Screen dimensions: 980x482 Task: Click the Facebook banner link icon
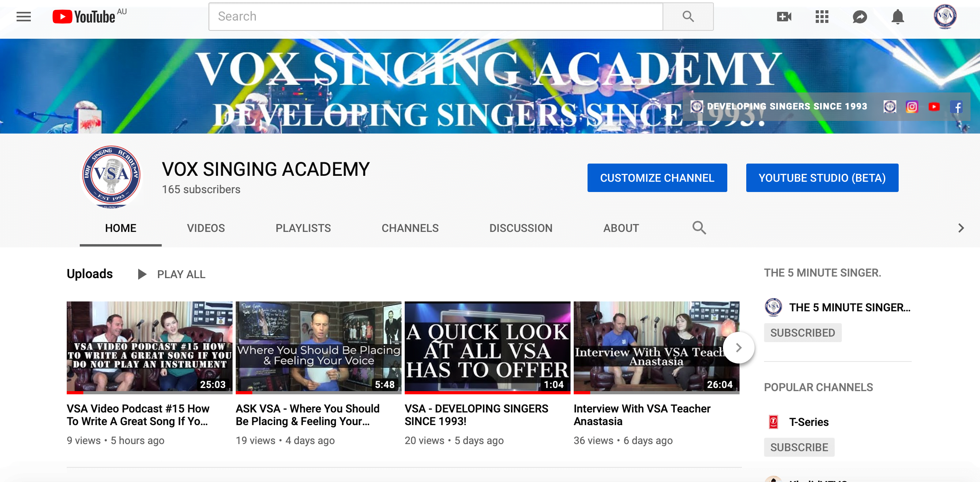(956, 107)
